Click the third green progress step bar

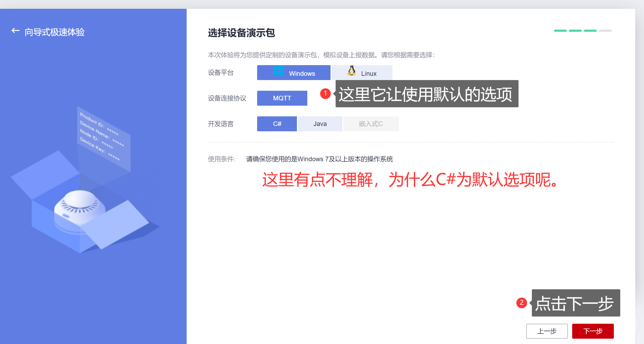pos(590,31)
